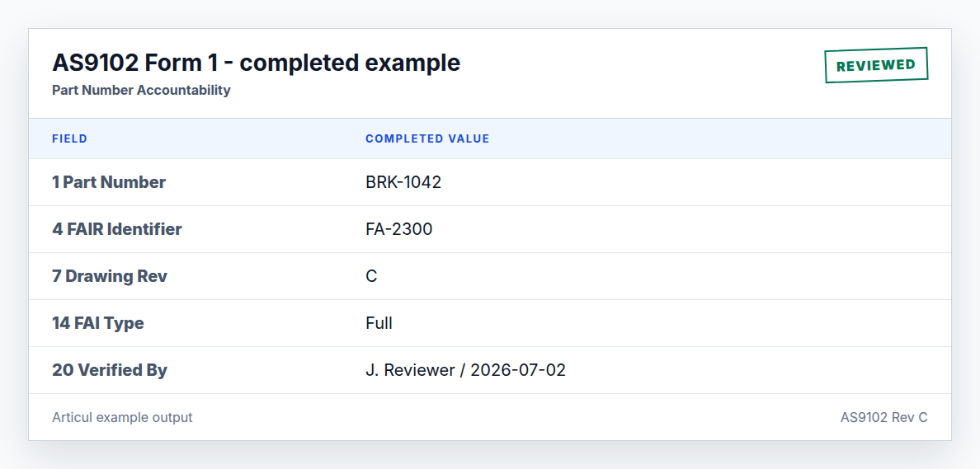Select the value BRK-1042
The height and width of the screenshot is (469, 980).
[403, 182]
